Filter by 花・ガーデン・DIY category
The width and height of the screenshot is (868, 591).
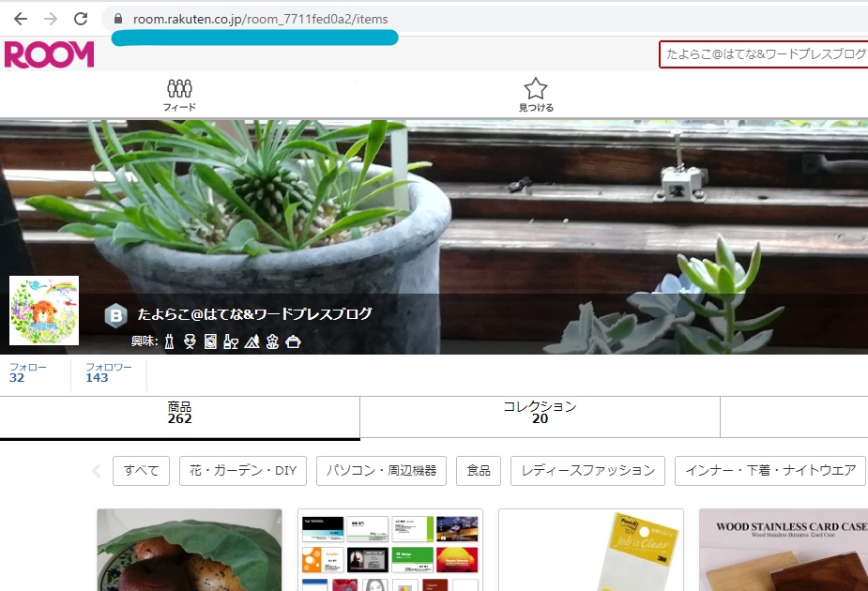coord(243,471)
